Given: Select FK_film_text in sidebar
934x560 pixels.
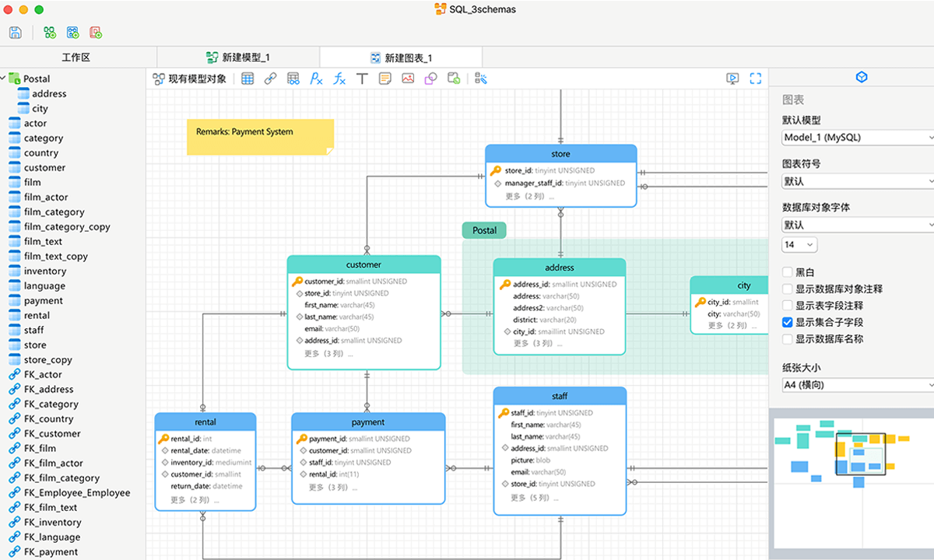Looking at the screenshot, I should point(51,508).
